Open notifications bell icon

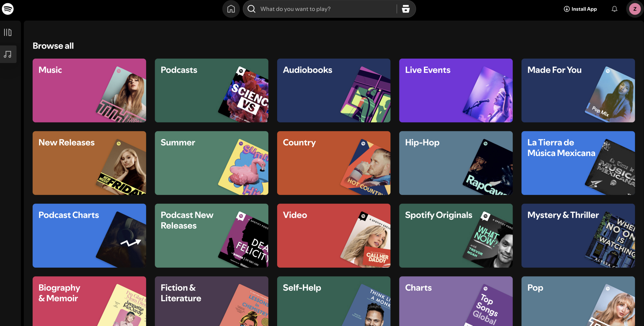614,9
